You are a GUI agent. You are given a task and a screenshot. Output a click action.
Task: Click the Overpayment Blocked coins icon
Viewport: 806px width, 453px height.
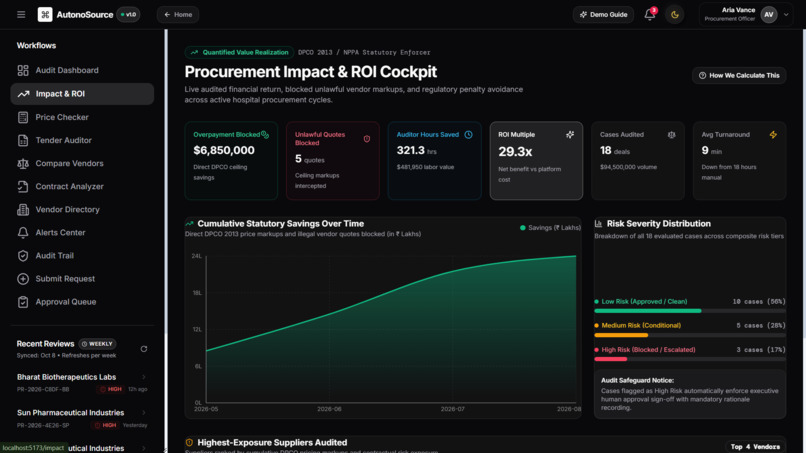265,135
